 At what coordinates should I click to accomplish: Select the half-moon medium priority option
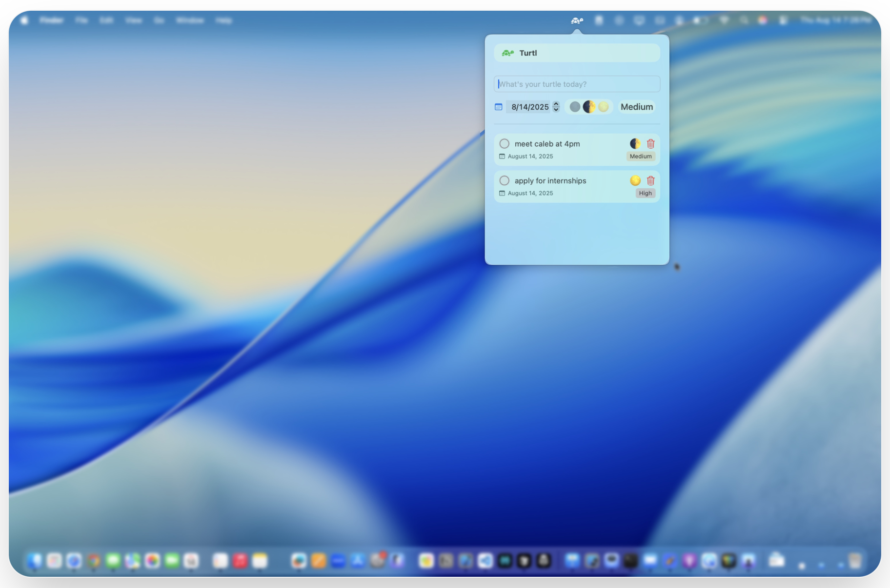(x=589, y=107)
